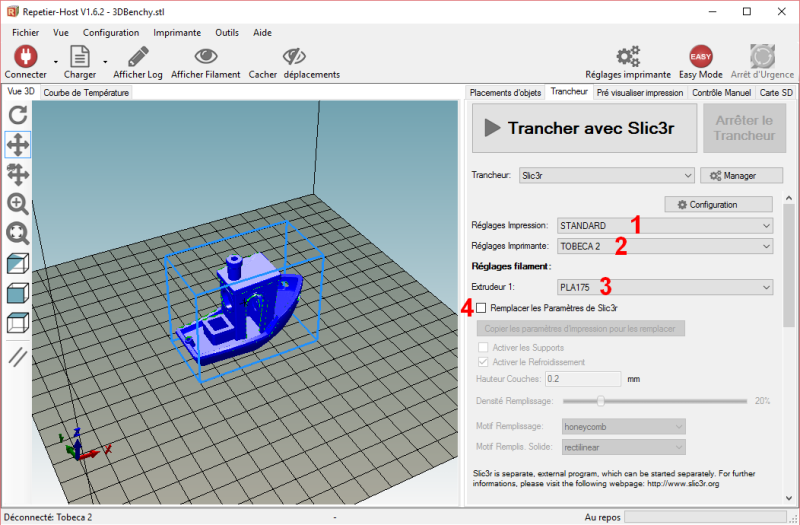The image size is (800, 525).
Task: Click the Connecter power icon
Action: pyautogui.click(x=25, y=56)
